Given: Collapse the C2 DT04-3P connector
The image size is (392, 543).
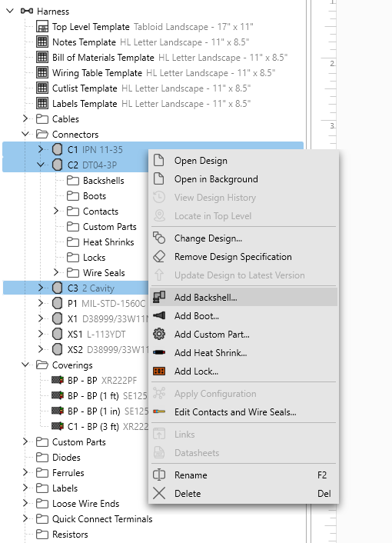Looking at the screenshot, I should 41,165.
